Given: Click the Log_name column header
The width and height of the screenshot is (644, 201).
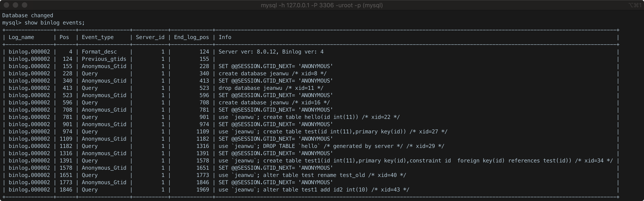Looking at the screenshot, I should coord(21,37).
